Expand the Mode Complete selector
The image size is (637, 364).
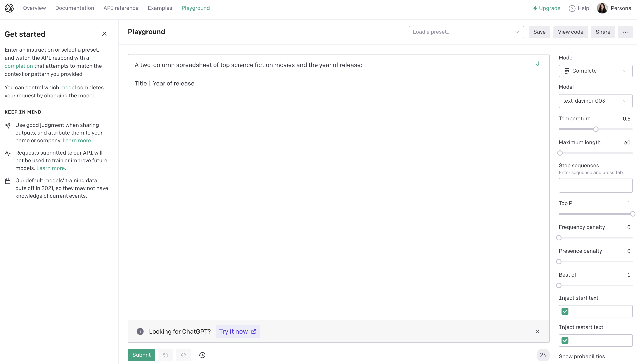click(595, 71)
